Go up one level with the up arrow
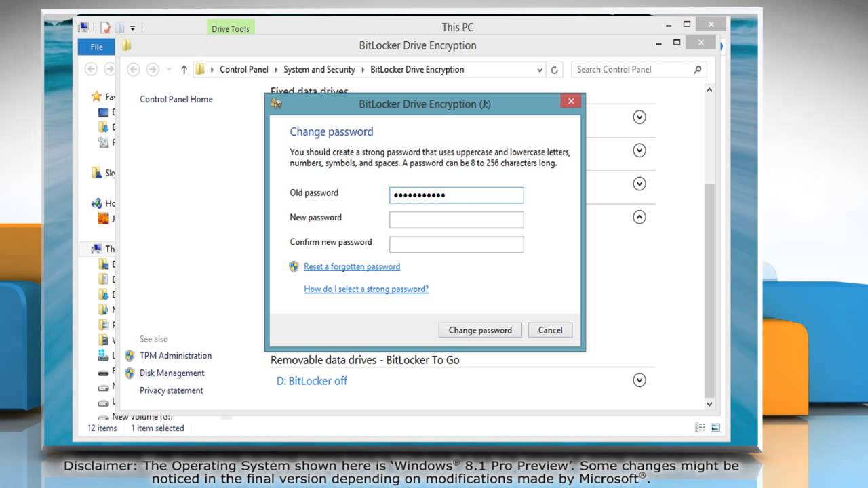Image resolution: width=868 pixels, height=488 pixels. tap(184, 69)
